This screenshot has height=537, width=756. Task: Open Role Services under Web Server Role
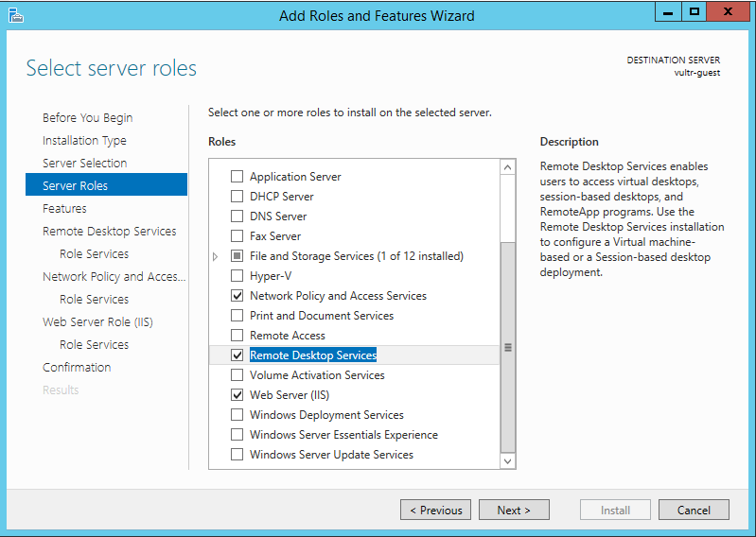click(94, 345)
